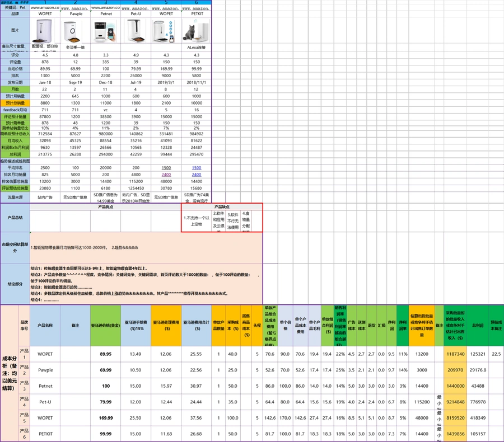This screenshot has height=442, width=504.
Task: Select the green 月数 row label
Action: tap(15, 90)
